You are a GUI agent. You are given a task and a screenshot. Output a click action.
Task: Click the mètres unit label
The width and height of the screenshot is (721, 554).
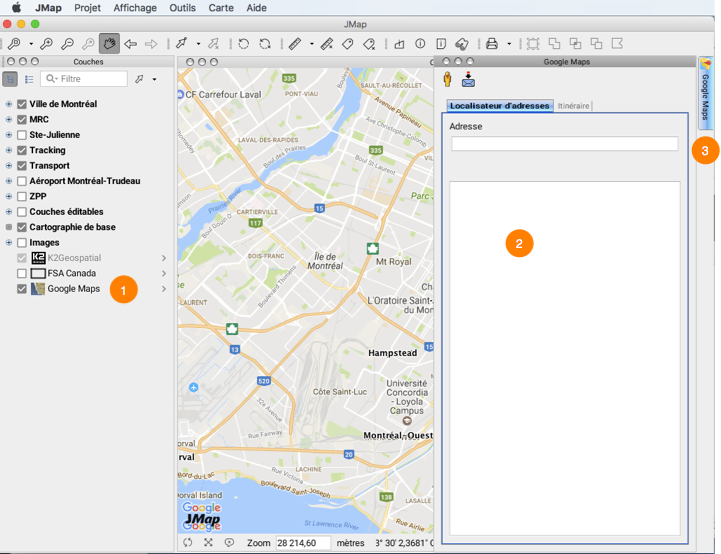(350, 543)
